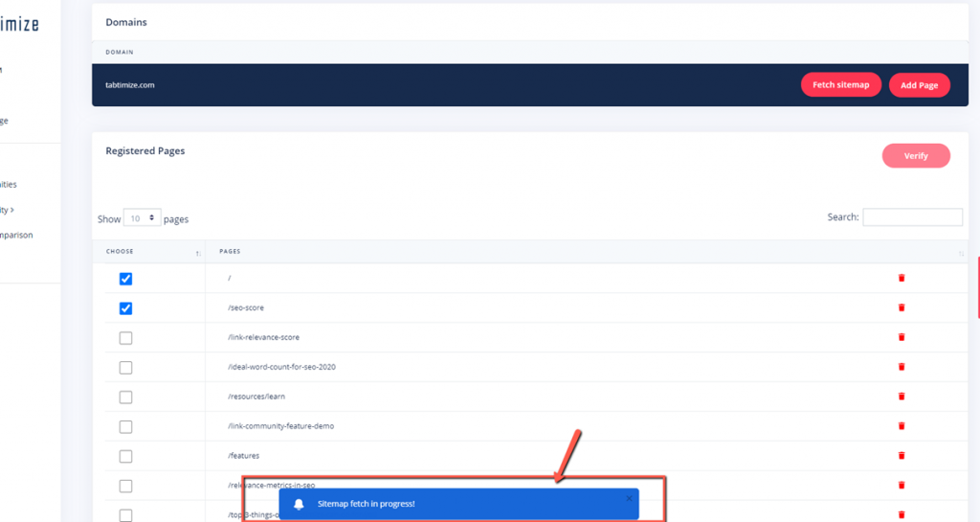This screenshot has height=522, width=980.
Task: Delete the /features page
Action: point(902,456)
